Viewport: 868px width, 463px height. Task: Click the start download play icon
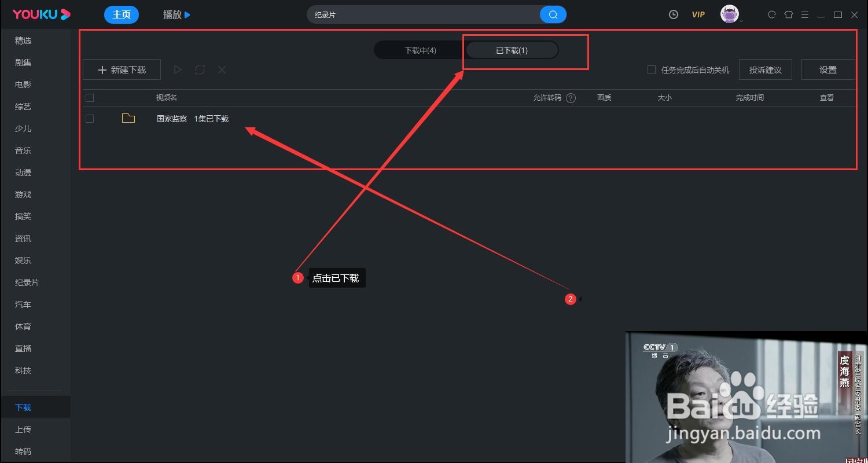click(178, 69)
